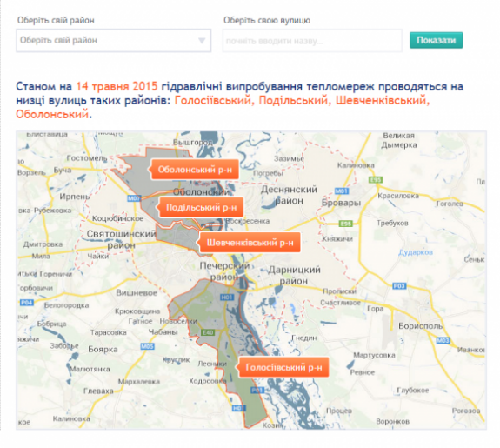Click 'Тарасовка' label on map

click(109, 332)
